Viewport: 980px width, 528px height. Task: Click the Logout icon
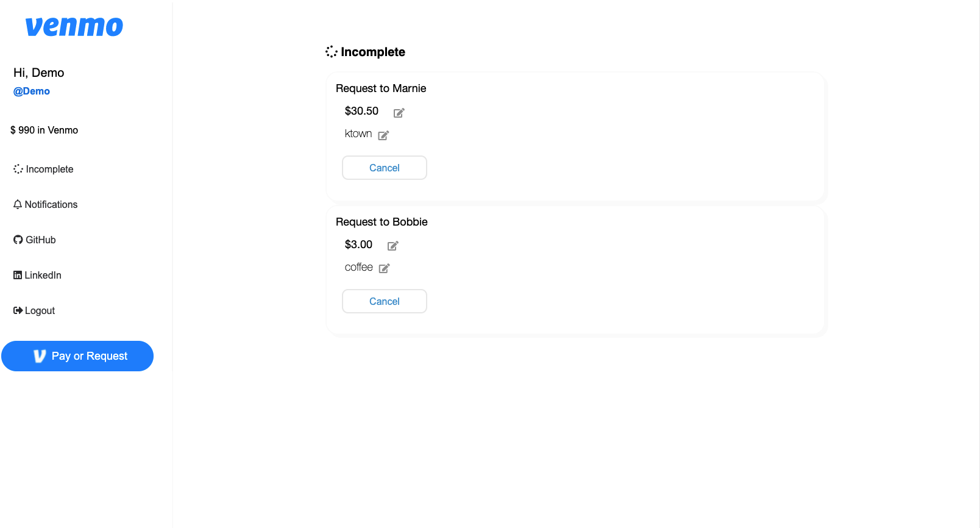click(17, 310)
